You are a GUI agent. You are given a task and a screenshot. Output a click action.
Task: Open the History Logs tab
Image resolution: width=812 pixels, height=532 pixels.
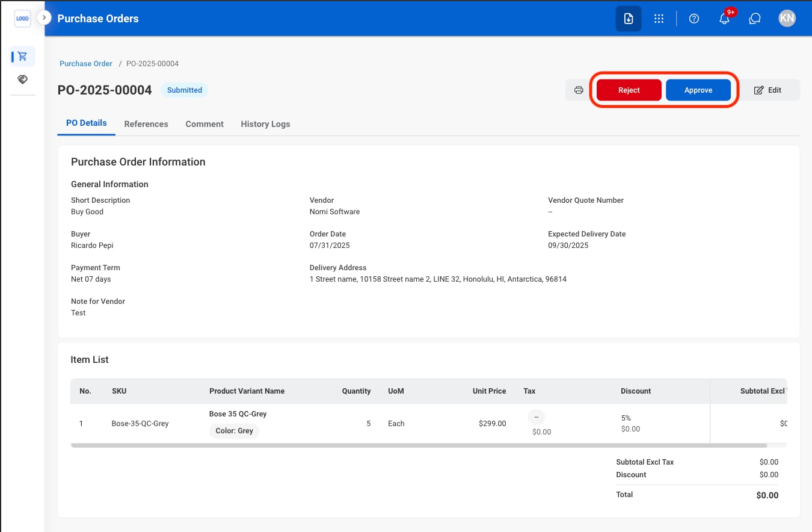click(x=265, y=124)
